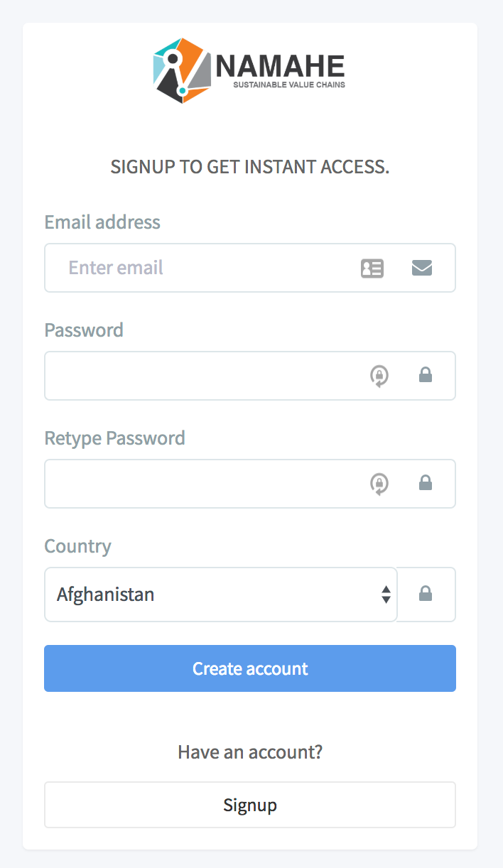This screenshot has height=868, width=503.
Task: Open the Country dropdown showing Afghanistan
Action: (x=220, y=595)
